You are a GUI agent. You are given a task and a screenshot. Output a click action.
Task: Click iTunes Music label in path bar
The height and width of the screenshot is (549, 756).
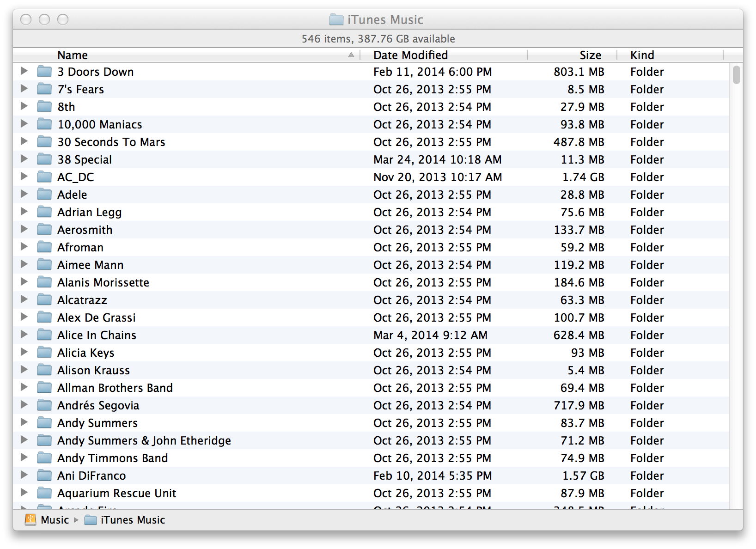click(133, 520)
